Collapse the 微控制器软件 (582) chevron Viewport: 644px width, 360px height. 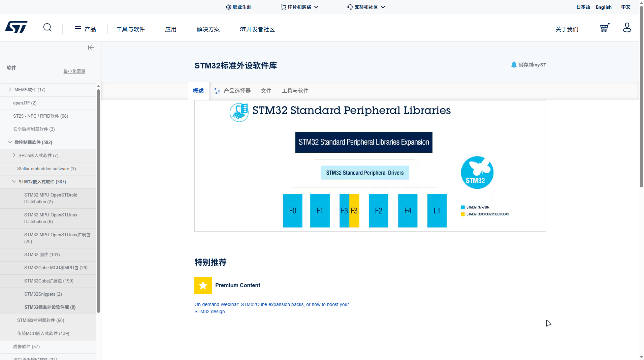point(10,142)
